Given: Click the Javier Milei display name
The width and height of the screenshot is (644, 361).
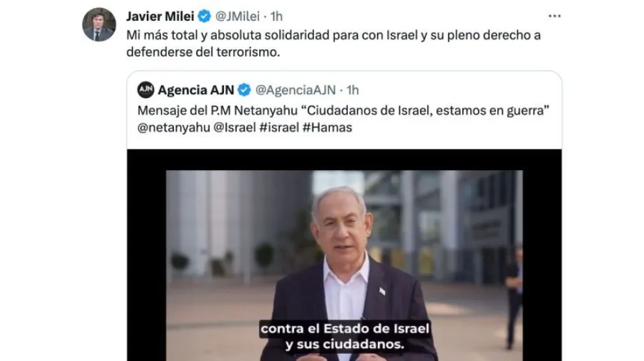Looking at the screenshot, I should coord(160,16).
